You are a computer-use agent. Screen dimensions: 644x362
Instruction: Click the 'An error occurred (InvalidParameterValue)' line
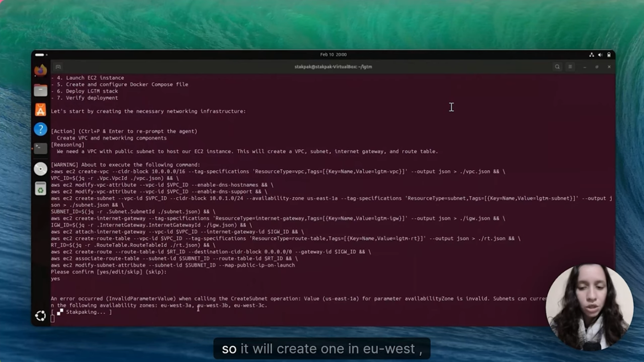point(299,299)
